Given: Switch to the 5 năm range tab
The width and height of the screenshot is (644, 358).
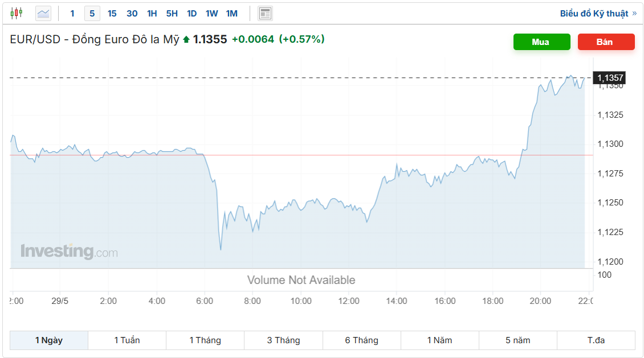Looking at the screenshot, I should click(518, 340).
